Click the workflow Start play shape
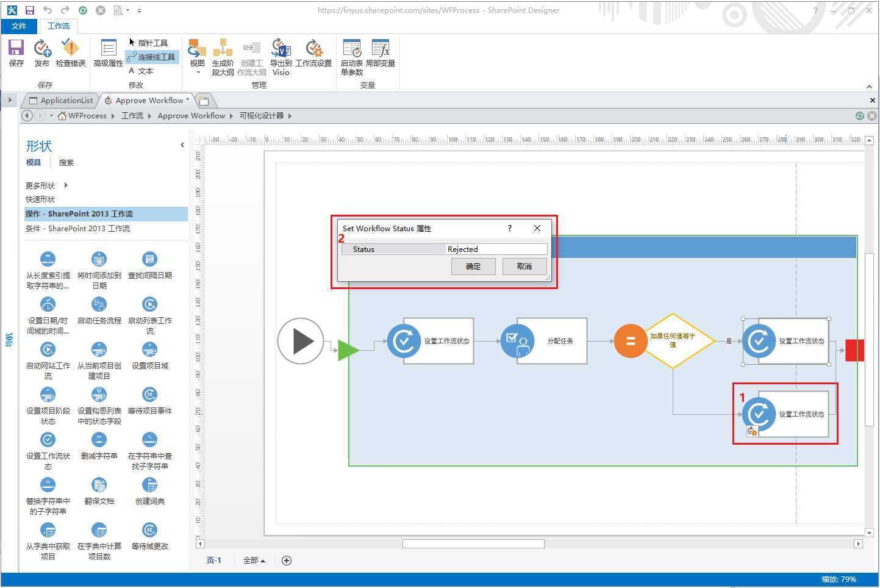Viewport: 880px width, 588px height. pos(301,341)
